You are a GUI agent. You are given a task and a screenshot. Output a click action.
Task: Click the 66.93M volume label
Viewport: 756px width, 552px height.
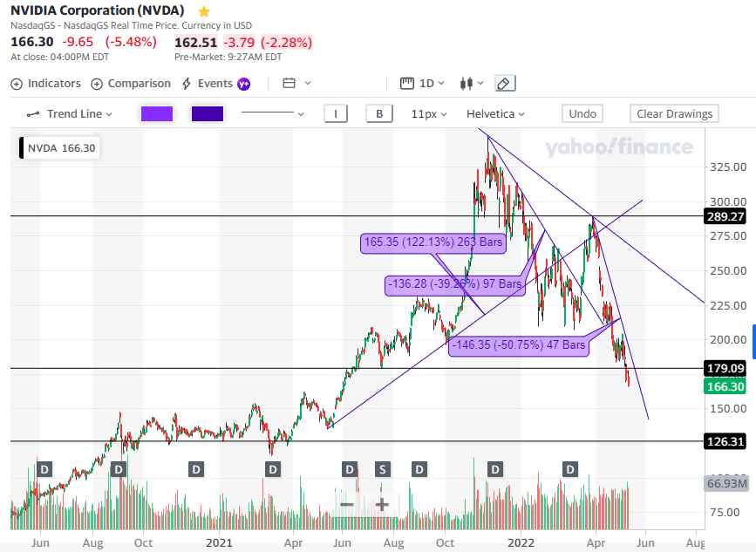tap(727, 483)
